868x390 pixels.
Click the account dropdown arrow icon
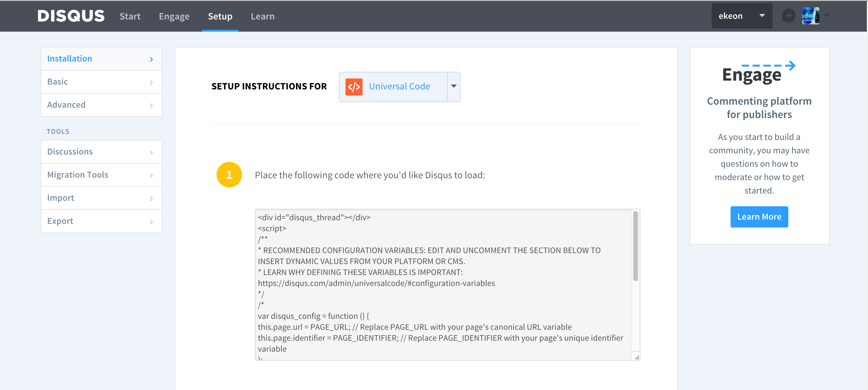click(763, 16)
